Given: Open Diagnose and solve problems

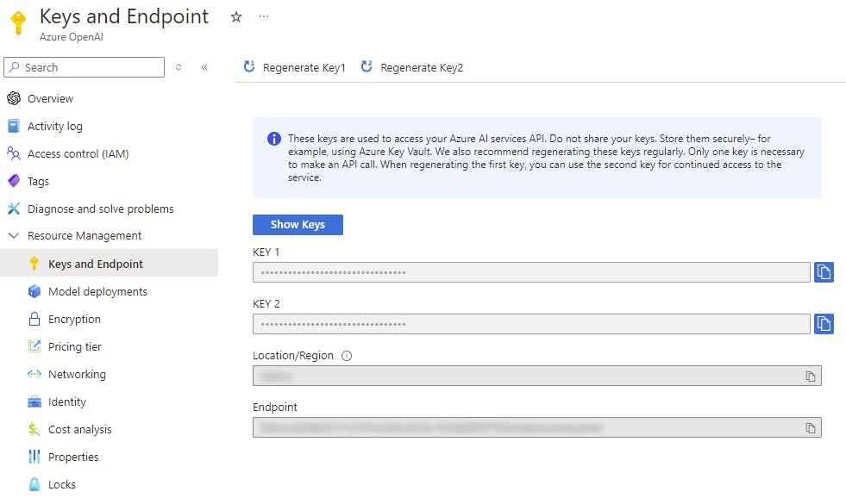Looking at the screenshot, I should coord(100,208).
